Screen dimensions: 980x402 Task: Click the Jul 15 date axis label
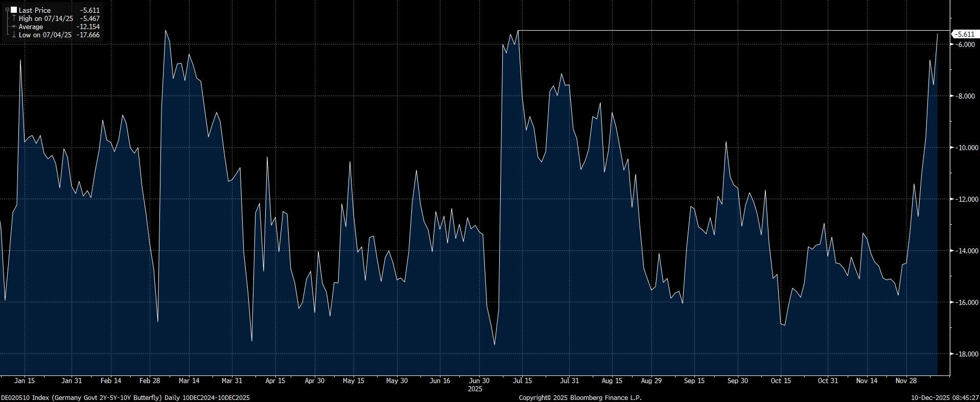tap(522, 381)
